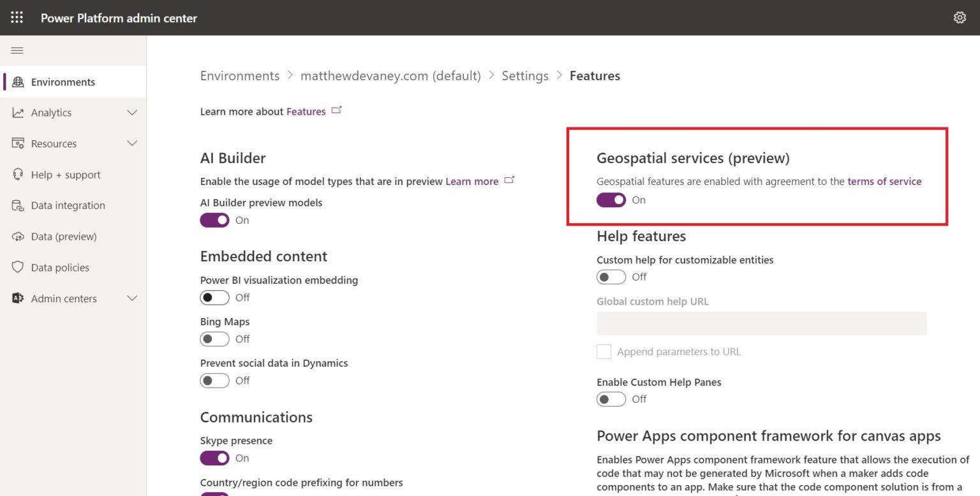
Task: Enable Bing Maps
Action: (214, 339)
